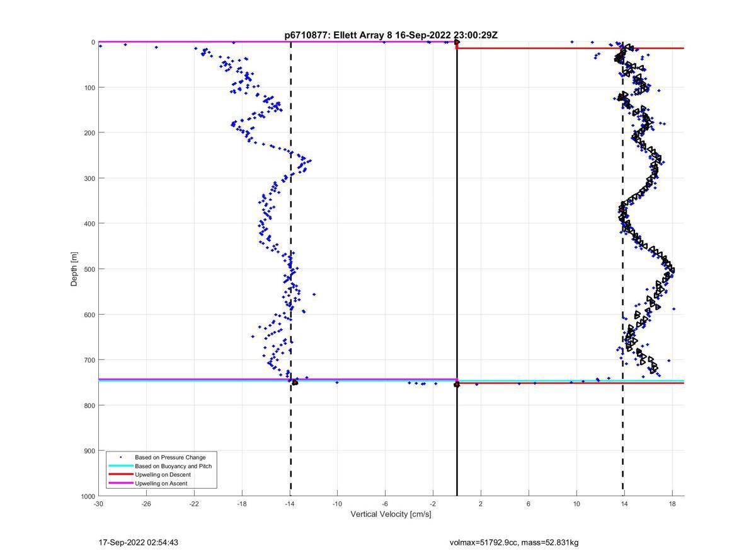The image size is (756, 558).
Task: Click the y-axis tick label '400'
Action: 89,224
